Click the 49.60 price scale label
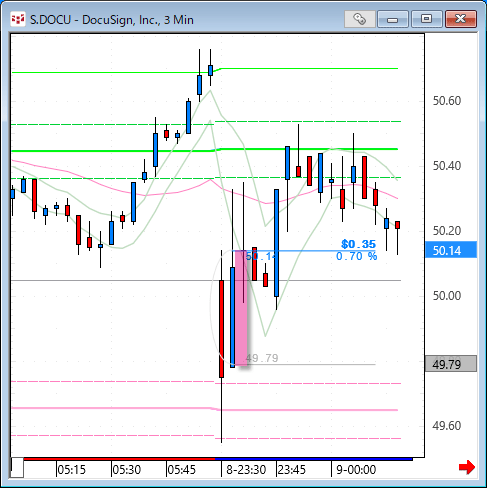This screenshot has height=488, width=487. [447, 426]
